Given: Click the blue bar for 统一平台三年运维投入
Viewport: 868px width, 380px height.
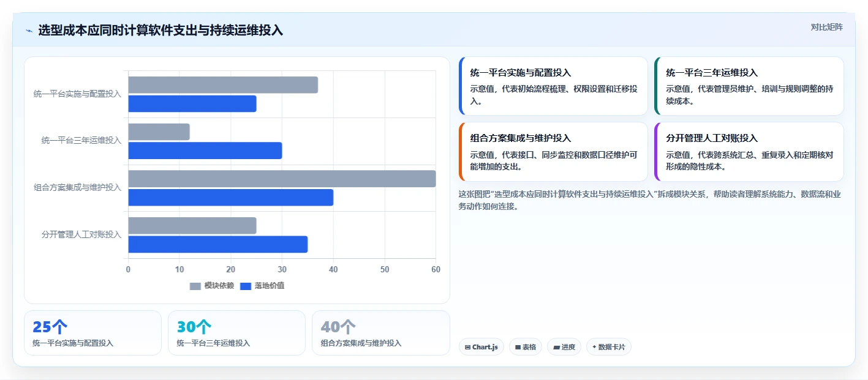Looking at the screenshot, I should point(205,151).
